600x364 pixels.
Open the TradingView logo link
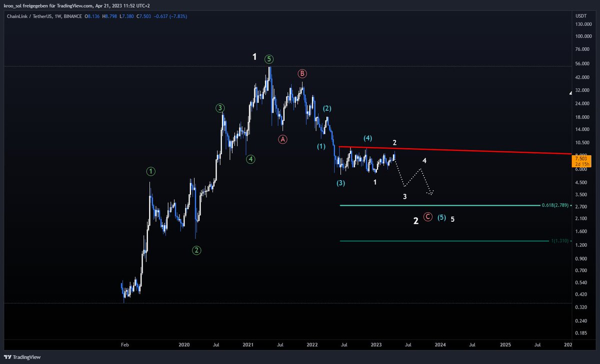coord(22,357)
